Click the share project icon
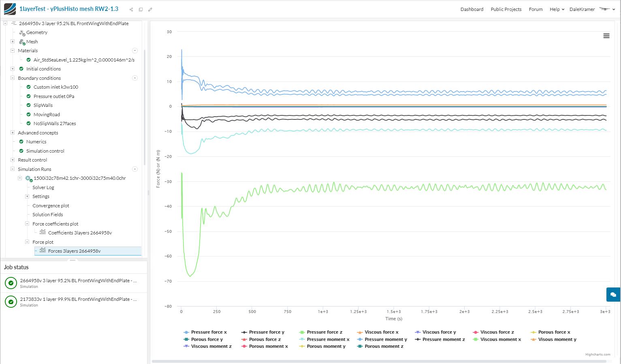Image resolution: width=621 pixels, height=364 pixels. click(131, 9)
